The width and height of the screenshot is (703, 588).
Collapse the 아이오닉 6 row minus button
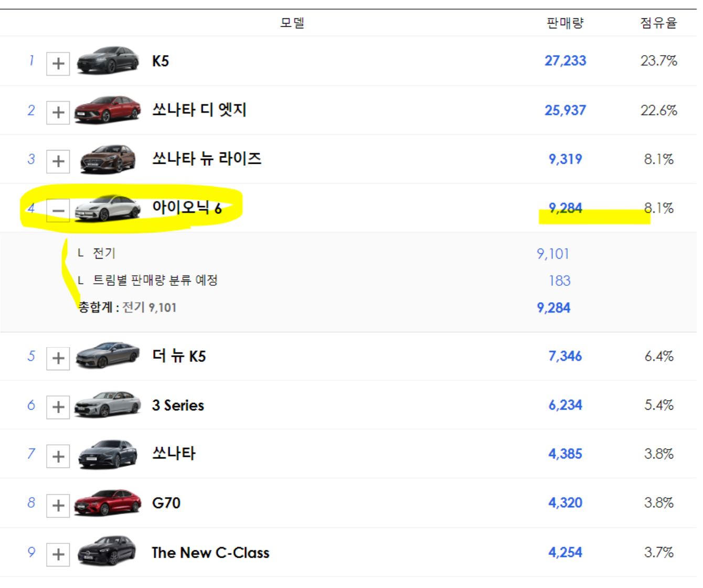pos(58,210)
